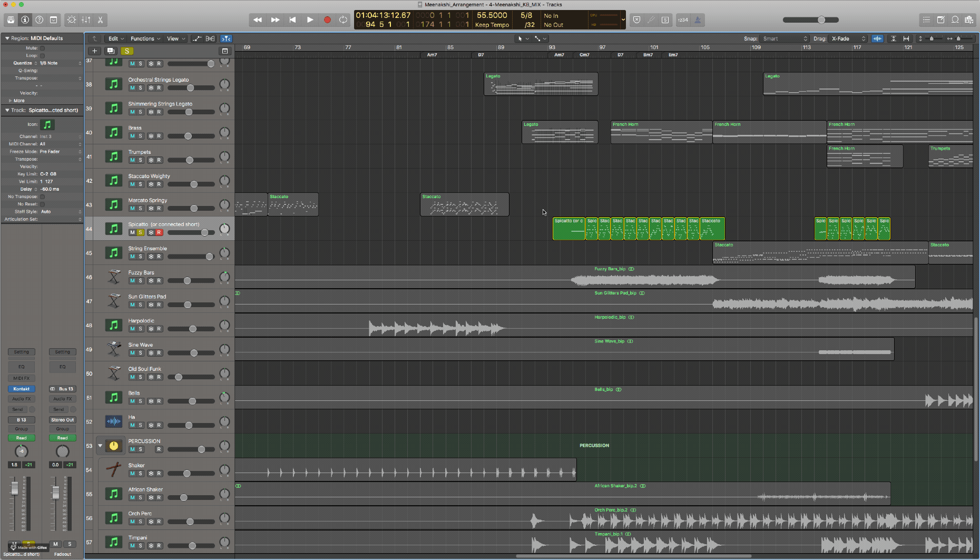Open the Editors scissors icon
Image resolution: width=980 pixels, height=560 pixels.
(100, 20)
